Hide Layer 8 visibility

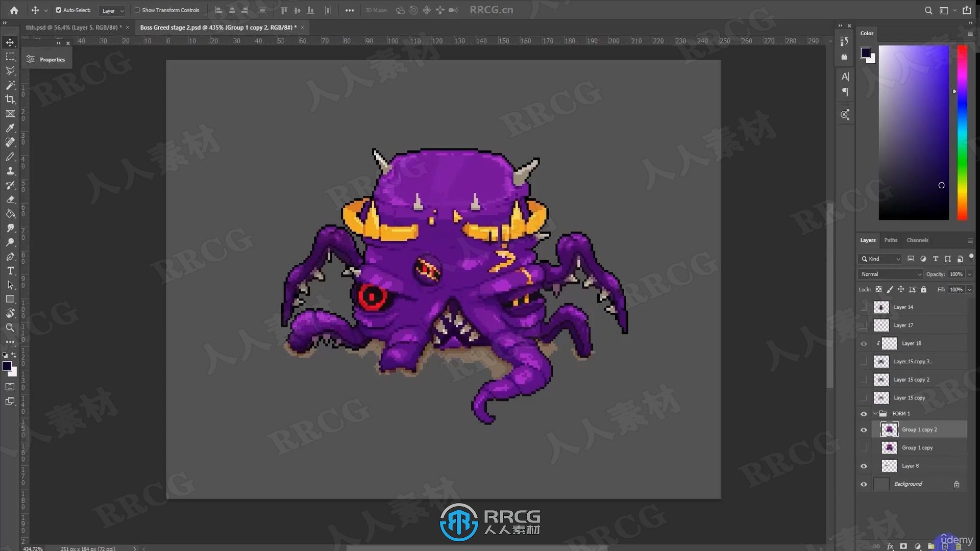pyautogui.click(x=864, y=466)
